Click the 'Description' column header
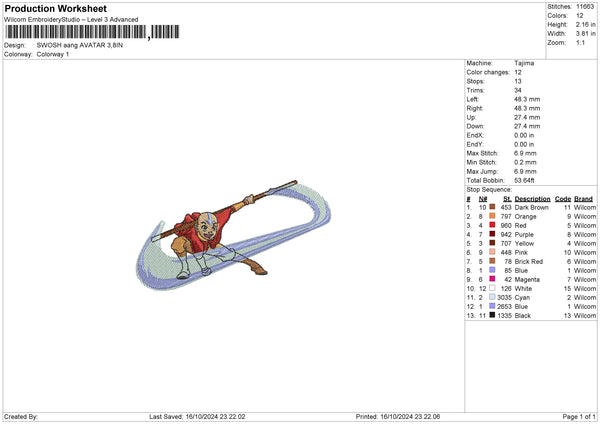The height and width of the screenshot is (424, 600). click(x=532, y=199)
